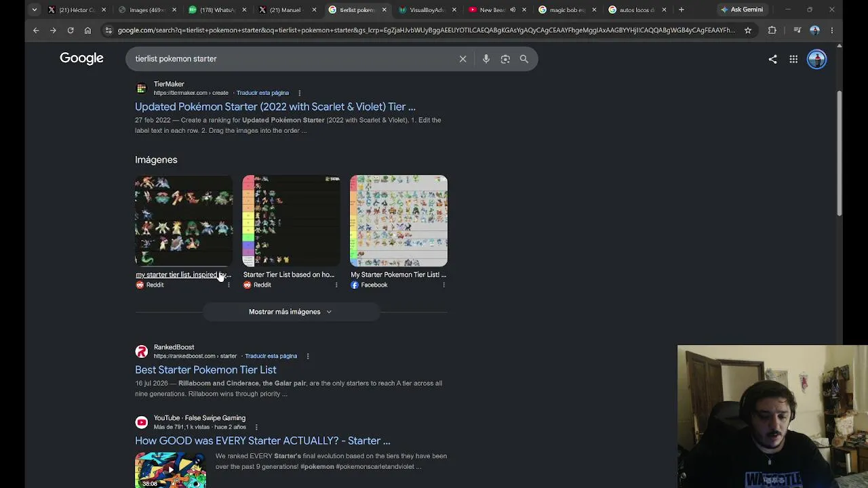
Task: Open Starter Tier List based on caption
Action: tap(289, 274)
